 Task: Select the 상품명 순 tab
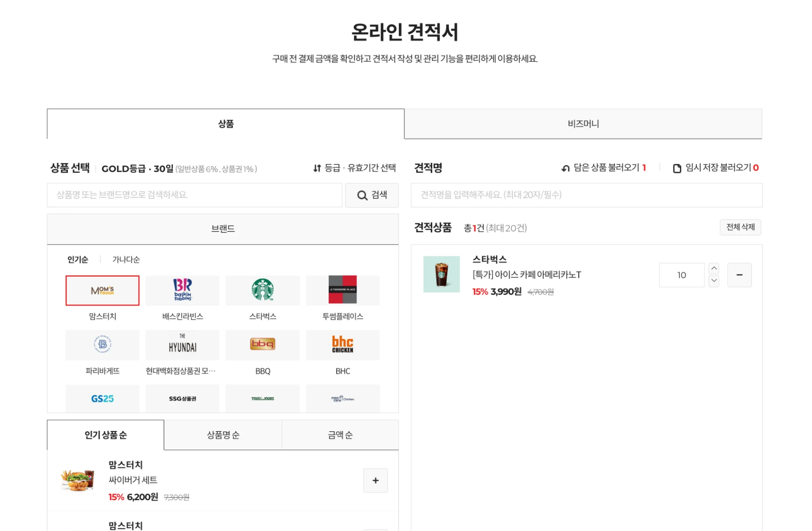[x=222, y=435]
